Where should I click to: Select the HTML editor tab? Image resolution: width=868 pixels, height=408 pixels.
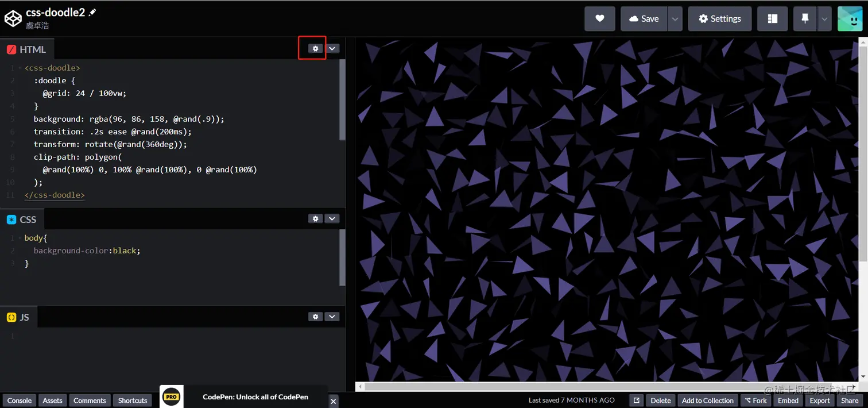click(x=26, y=49)
